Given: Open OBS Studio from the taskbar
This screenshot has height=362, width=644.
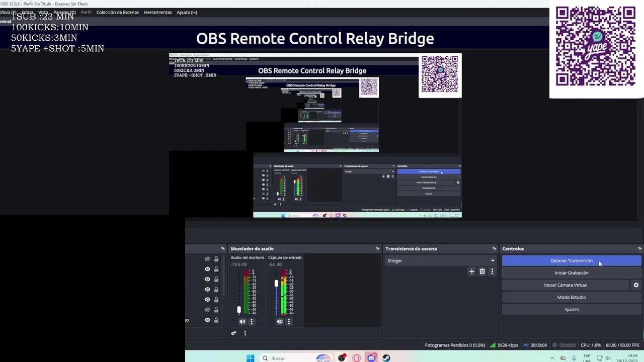Looking at the screenshot, I should [342, 358].
